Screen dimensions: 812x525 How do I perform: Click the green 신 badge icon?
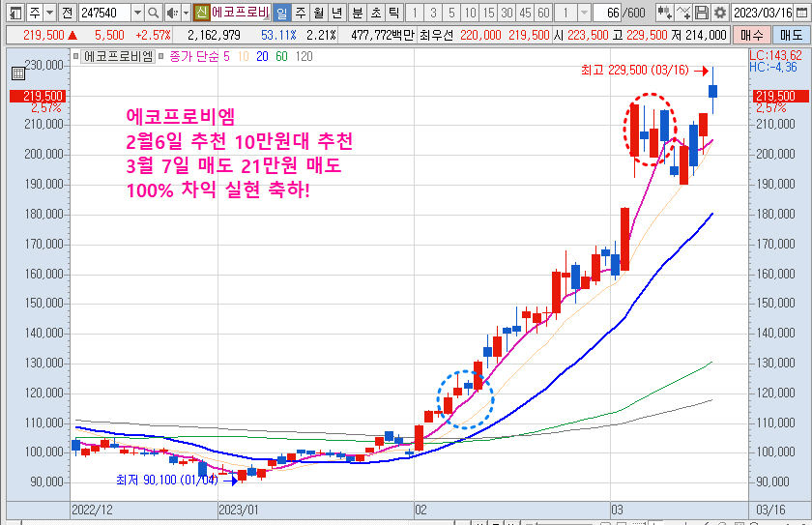[201, 13]
